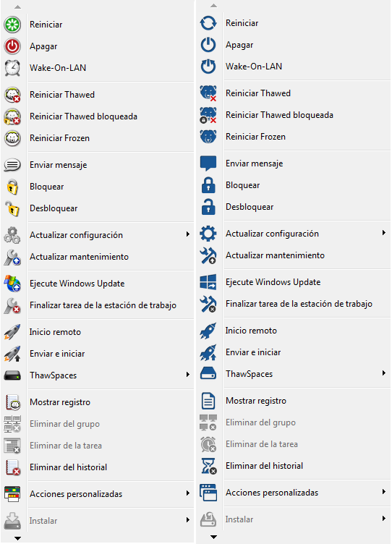Expand Acciones personalizadas submenu arrow in right menu
This screenshot has width=392, height=544.
pyautogui.click(x=383, y=492)
